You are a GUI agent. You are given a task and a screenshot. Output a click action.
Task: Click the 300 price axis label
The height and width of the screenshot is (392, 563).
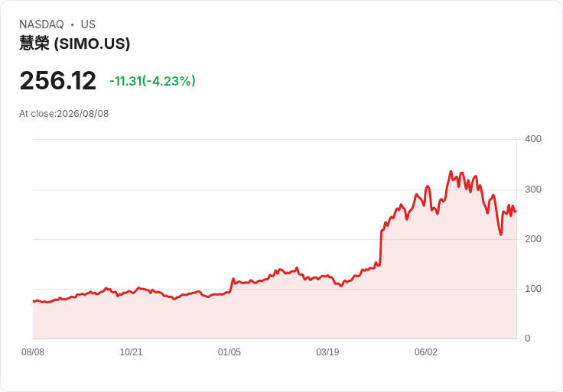[x=533, y=190]
